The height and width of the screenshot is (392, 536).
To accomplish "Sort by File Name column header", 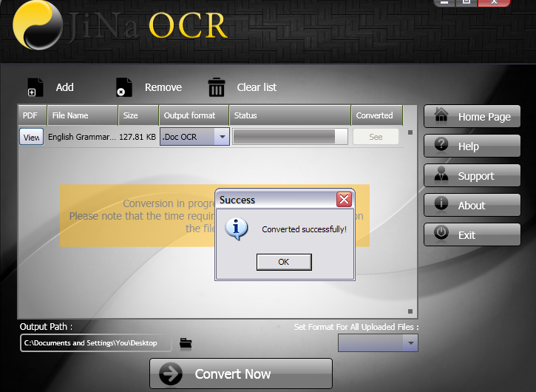I will tap(82, 115).
